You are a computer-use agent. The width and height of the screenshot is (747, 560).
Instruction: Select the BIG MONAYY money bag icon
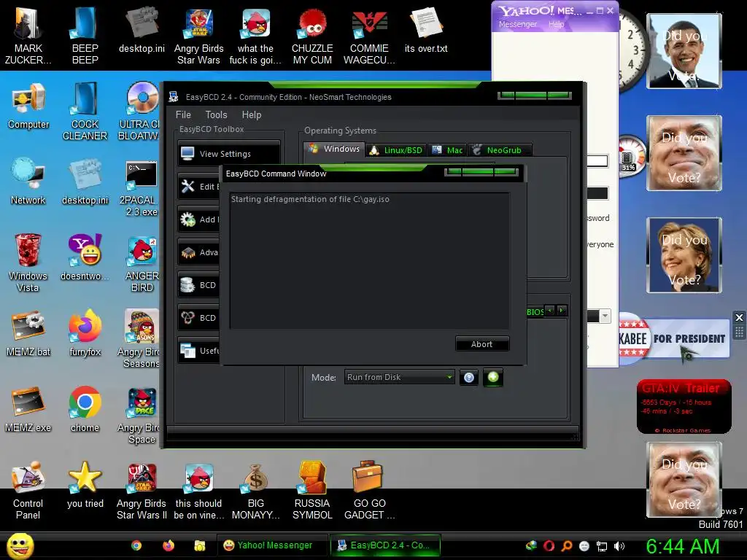pos(255,491)
